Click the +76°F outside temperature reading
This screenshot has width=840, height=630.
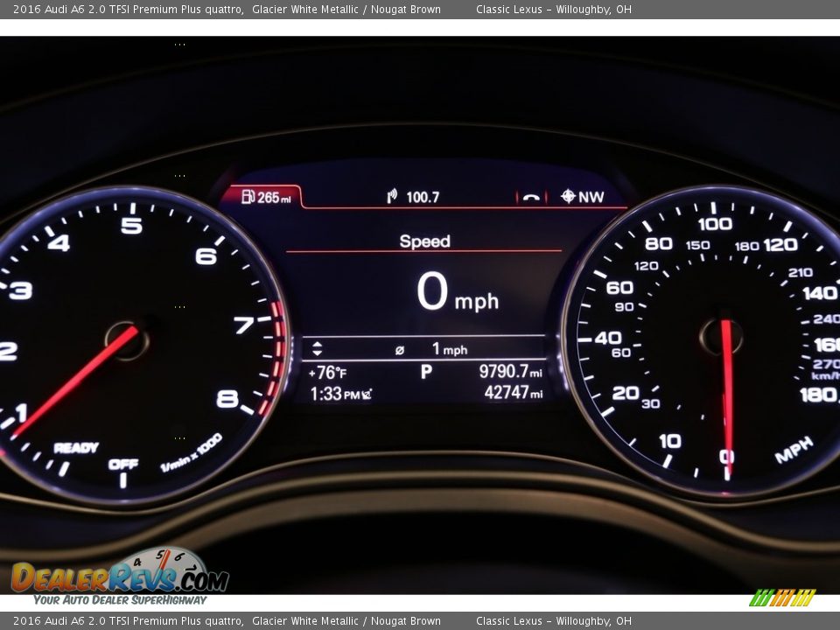(327, 373)
